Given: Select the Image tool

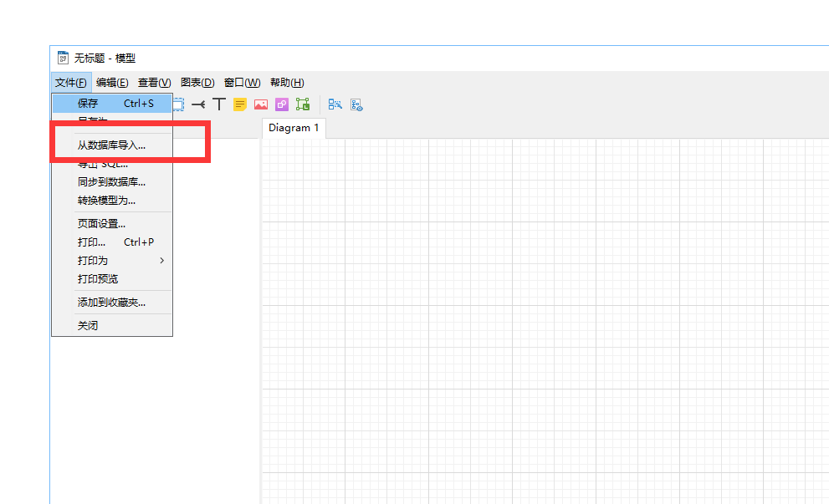Looking at the screenshot, I should point(261,104).
